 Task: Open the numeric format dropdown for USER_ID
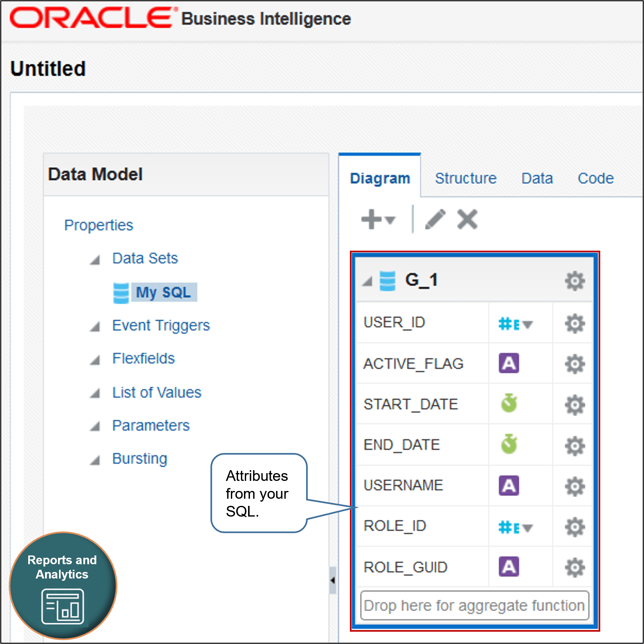point(528,323)
